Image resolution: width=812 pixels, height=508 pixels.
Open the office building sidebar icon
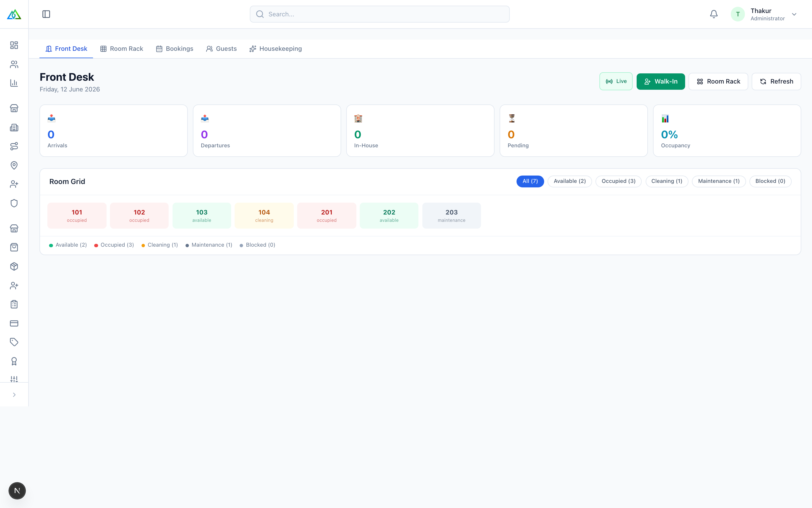click(14, 127)
